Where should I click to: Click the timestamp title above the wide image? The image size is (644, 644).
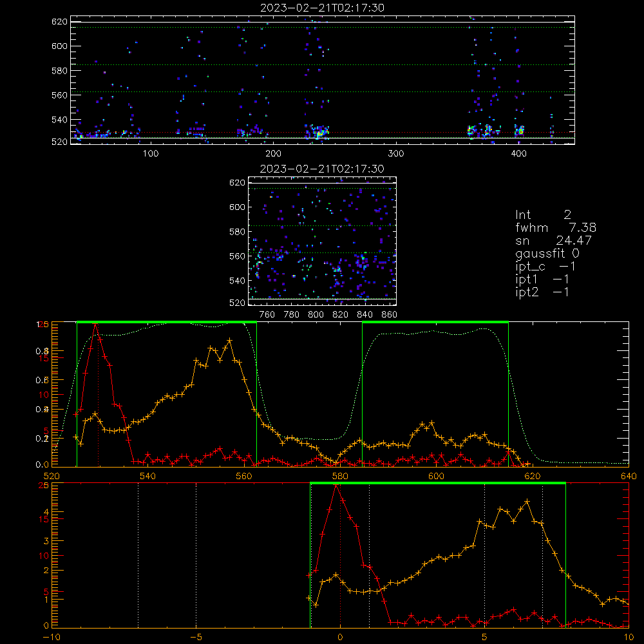323,8
